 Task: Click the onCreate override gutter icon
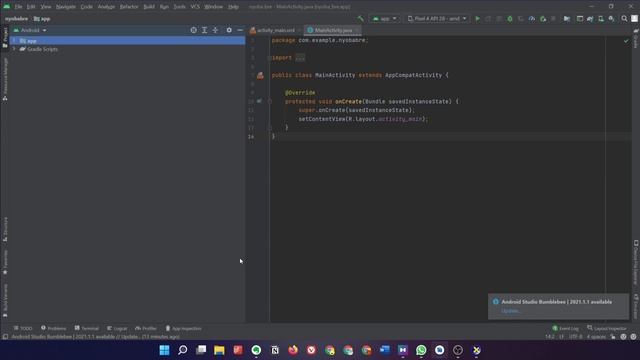pyautogui.click(x=259, y=101)
